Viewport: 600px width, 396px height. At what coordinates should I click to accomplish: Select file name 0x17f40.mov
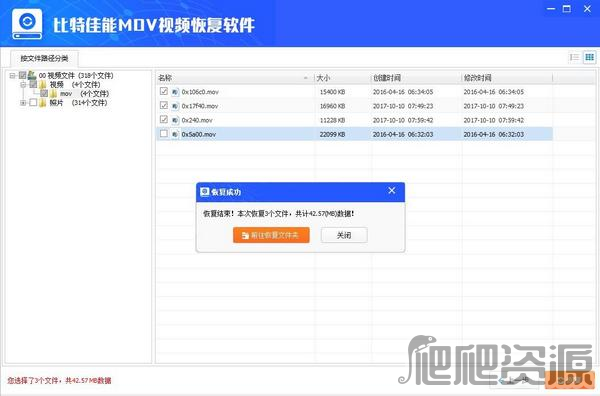200,106
